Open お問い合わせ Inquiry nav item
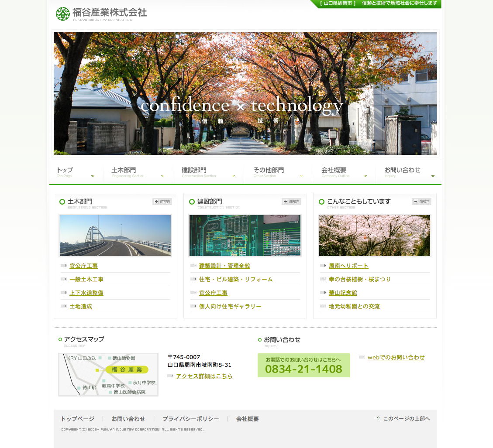 409,172
